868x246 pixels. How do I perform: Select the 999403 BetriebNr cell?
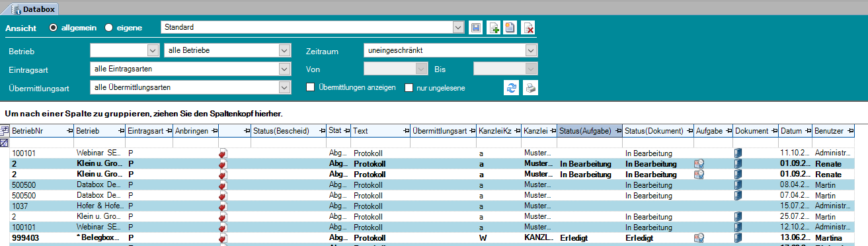[x=42, y=237]
